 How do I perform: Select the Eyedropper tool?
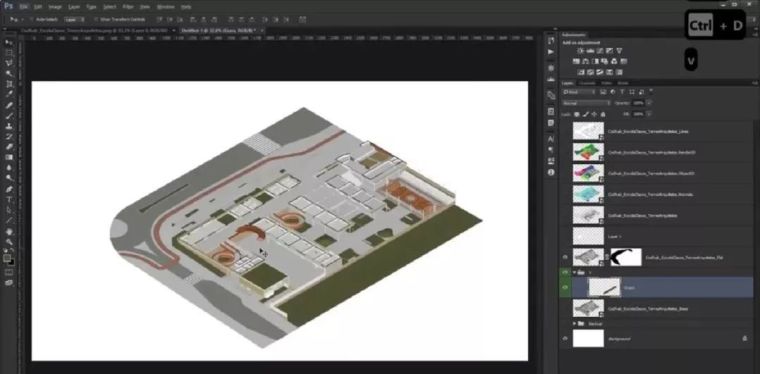(x=9, y=94)
